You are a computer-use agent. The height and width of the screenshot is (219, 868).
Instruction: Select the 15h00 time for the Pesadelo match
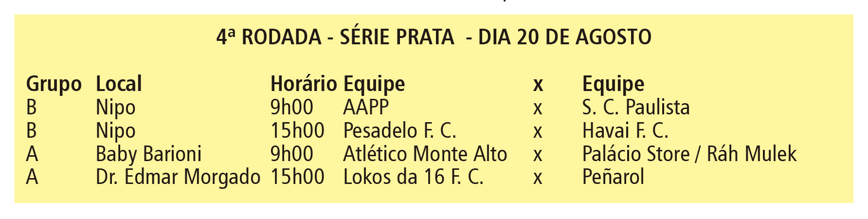pyautogui.click(x=297, y=131)
